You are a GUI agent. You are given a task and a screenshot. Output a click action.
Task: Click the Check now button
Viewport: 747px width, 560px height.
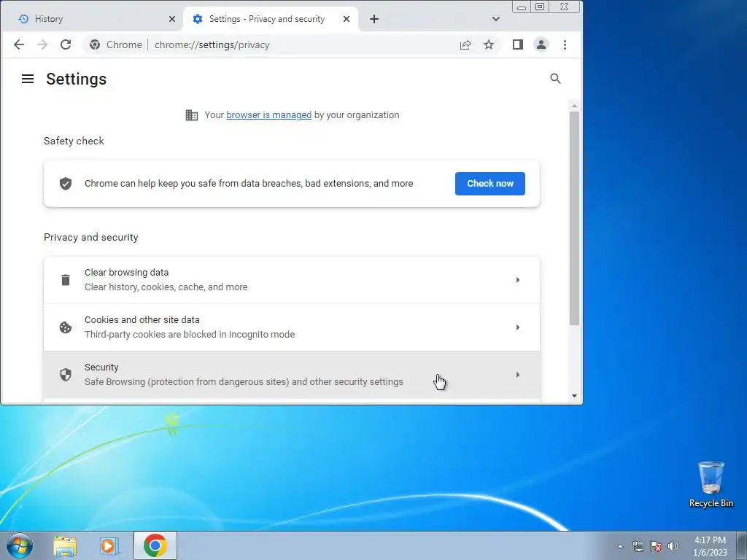tap(490, 184)
